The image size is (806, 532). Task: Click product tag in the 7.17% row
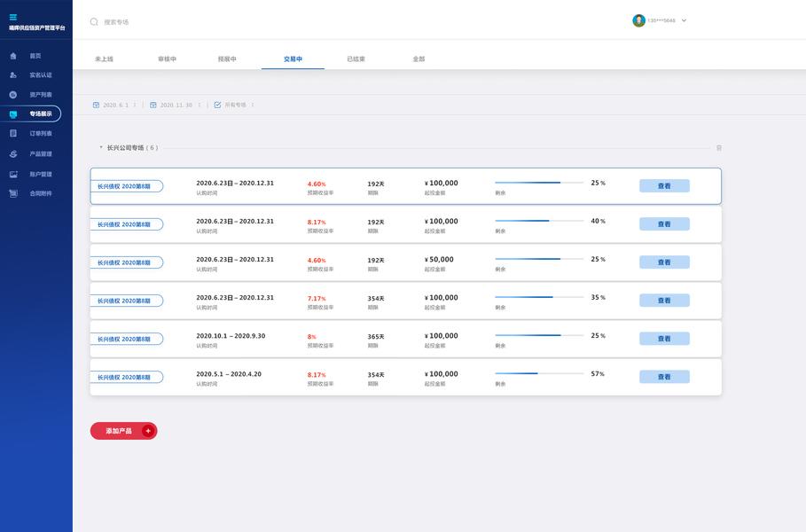[x=127, y=301]
